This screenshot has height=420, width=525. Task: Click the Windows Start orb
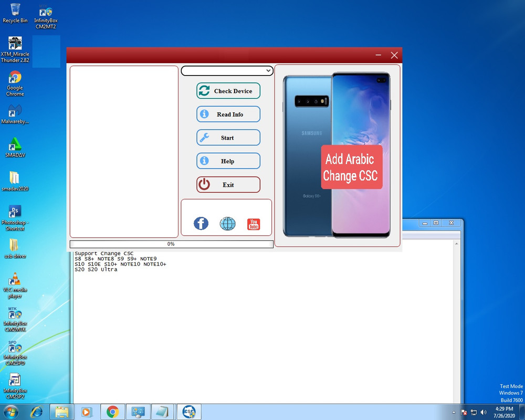pos(10,412)
